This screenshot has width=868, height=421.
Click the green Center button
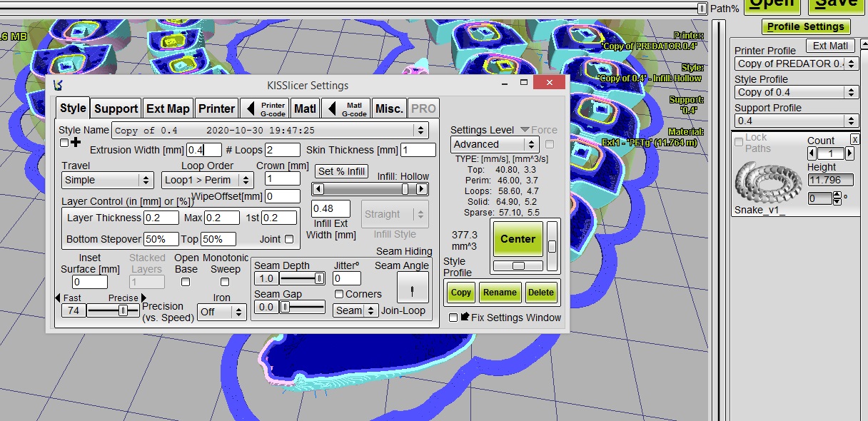(x=518, y=239)
